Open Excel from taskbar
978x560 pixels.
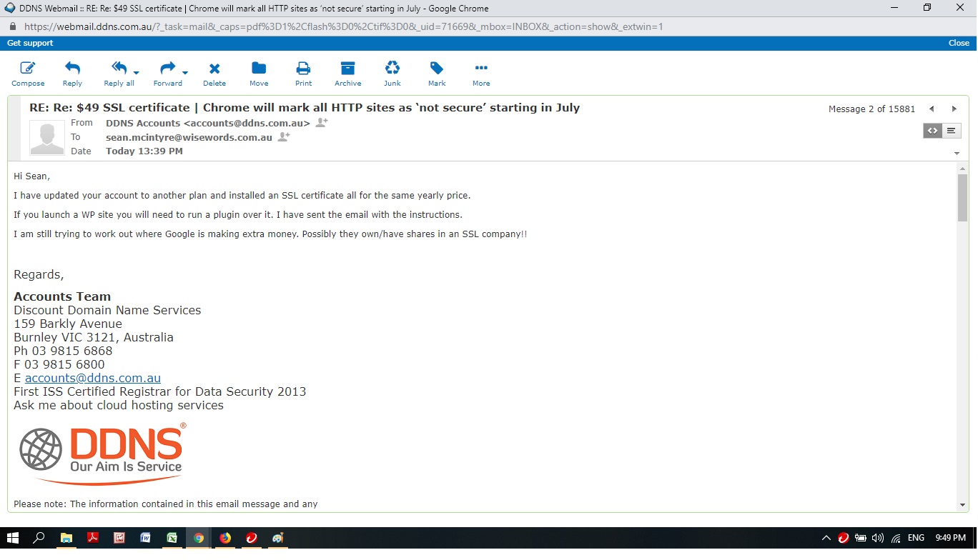[172, 538]
